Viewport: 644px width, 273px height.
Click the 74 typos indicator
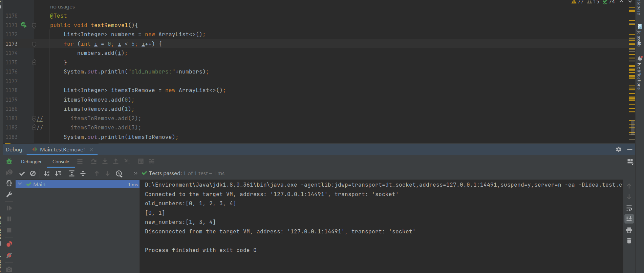(x=609, y=2)
